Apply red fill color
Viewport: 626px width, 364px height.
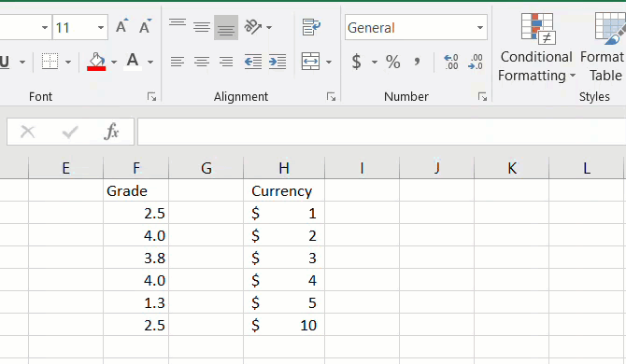[96, 62]
